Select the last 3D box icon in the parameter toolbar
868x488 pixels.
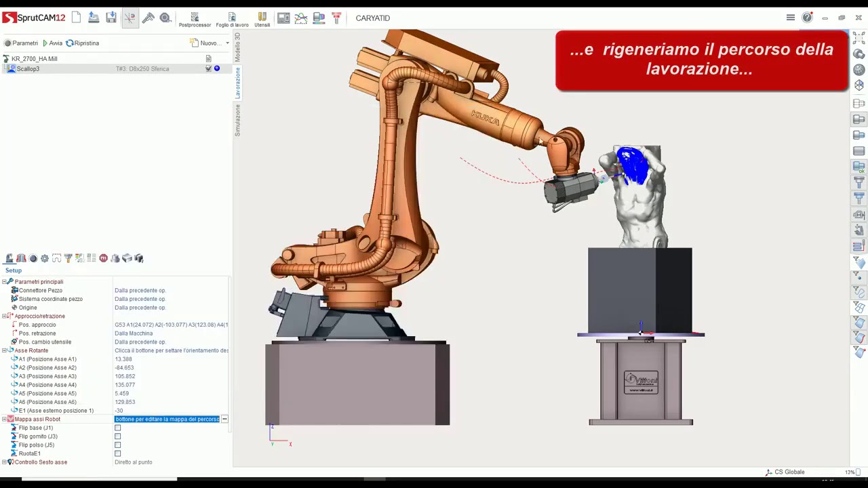[139, 258]
